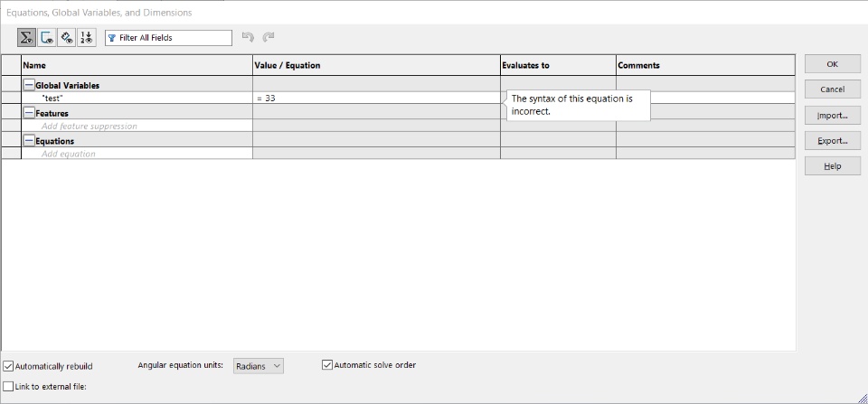Viewport: 868px width, 404px height.
Task: Uncheck Automatically rebuild checkbox
Action: pyautogui.click(x=8, y=366)
